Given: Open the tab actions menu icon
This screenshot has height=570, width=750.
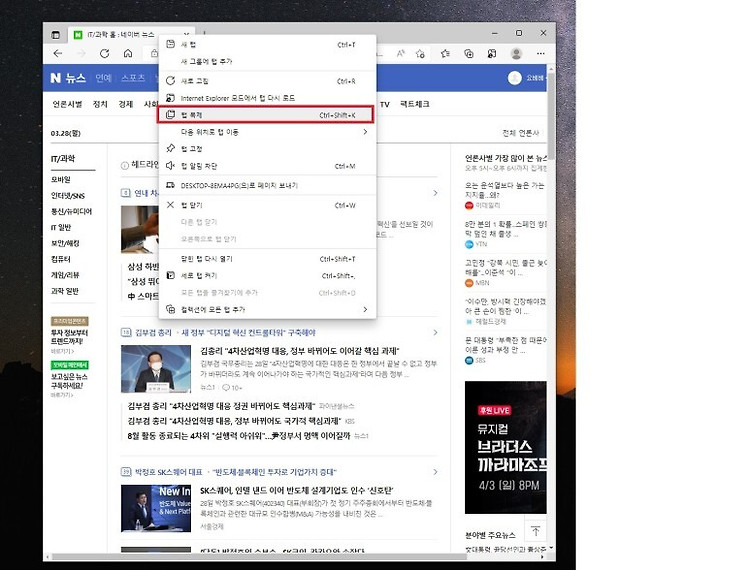Looking at the screenshot, I should tap(55, 34).
